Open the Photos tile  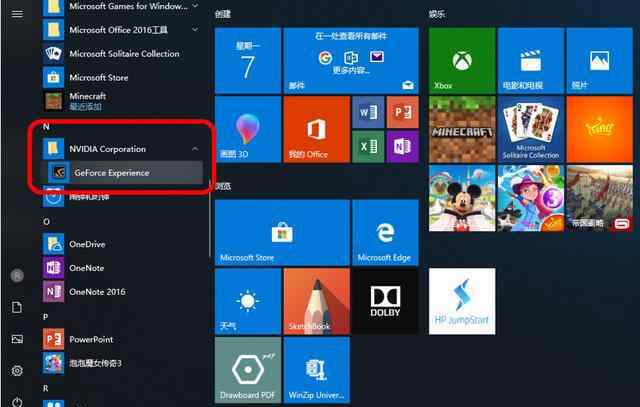pyautogui.click(x=600, y=61)
